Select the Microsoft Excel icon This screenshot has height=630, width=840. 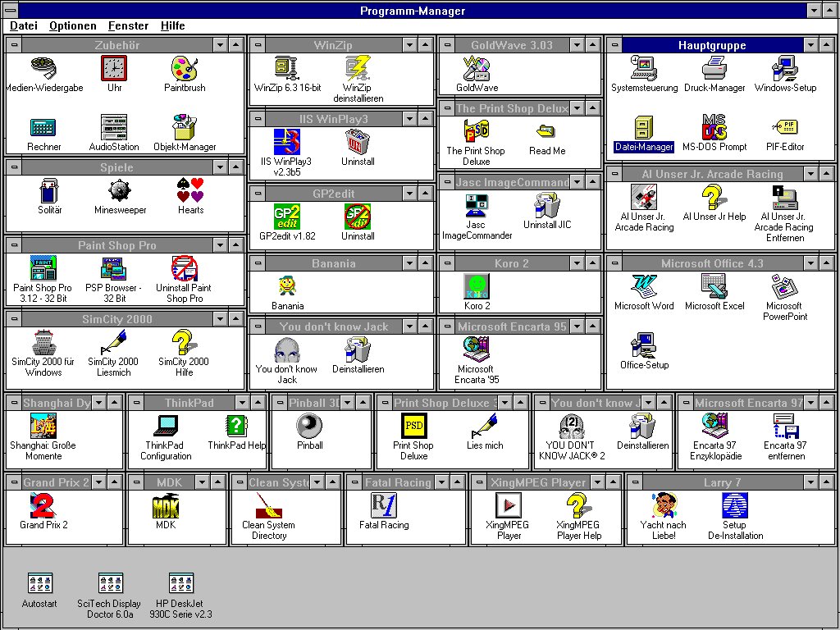click(714, 286)
